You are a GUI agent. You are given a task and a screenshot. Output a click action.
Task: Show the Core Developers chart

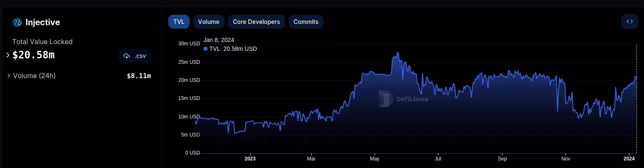tap(256, 22)
